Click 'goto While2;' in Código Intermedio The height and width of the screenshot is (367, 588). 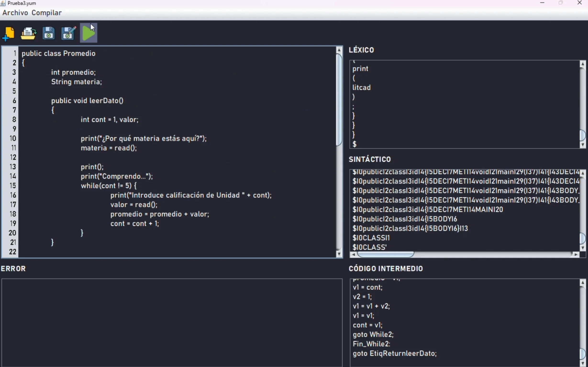(x=373, y=334)
